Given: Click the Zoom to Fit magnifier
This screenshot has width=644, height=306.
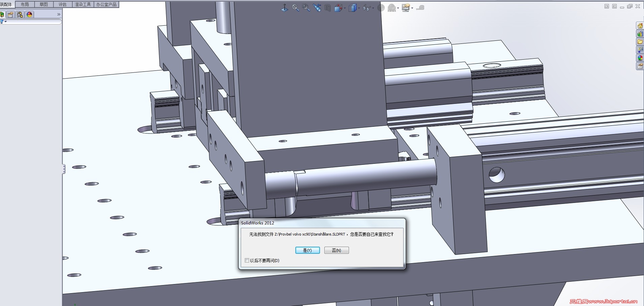Looking at the screenshot, I should tap(295, 8).
